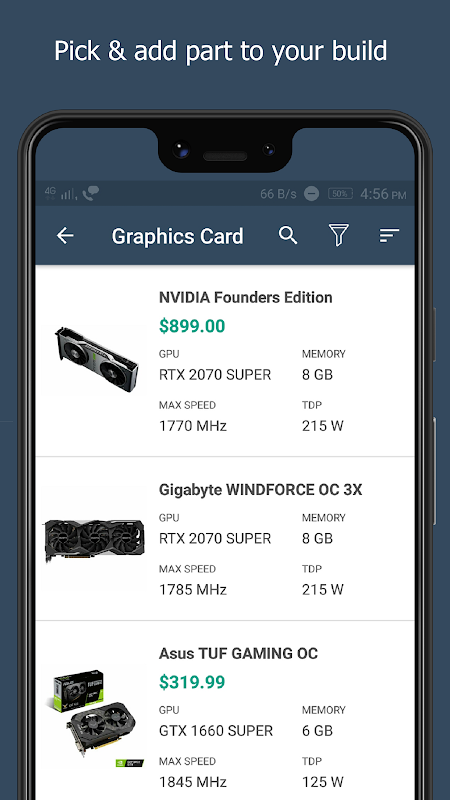The width and height of the screenshot is (450, 800).
Task: Tap the back arrow icon
Action: point(65,236)
